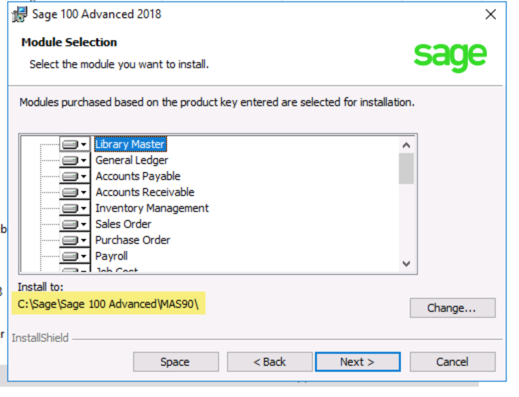Select the General Ledger module row

[132, 160]
